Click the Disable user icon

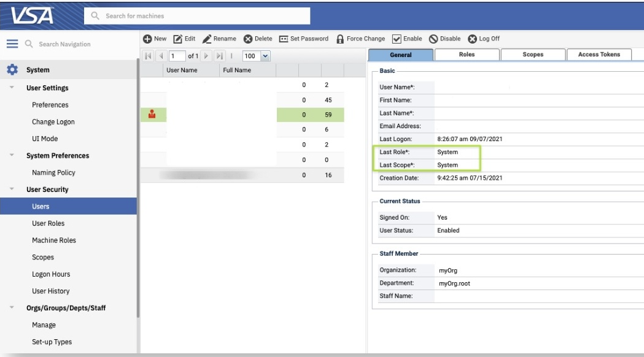pyautogui.click(x=433, y=39)
